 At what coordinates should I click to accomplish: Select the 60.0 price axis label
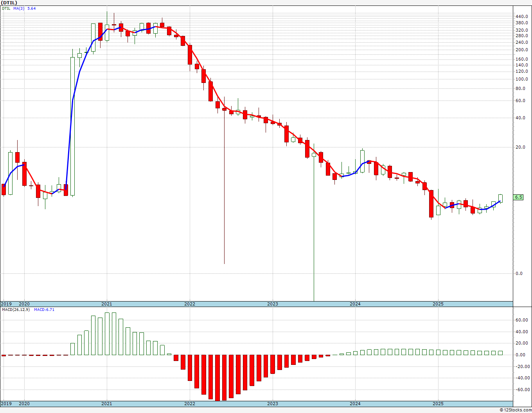521,101
